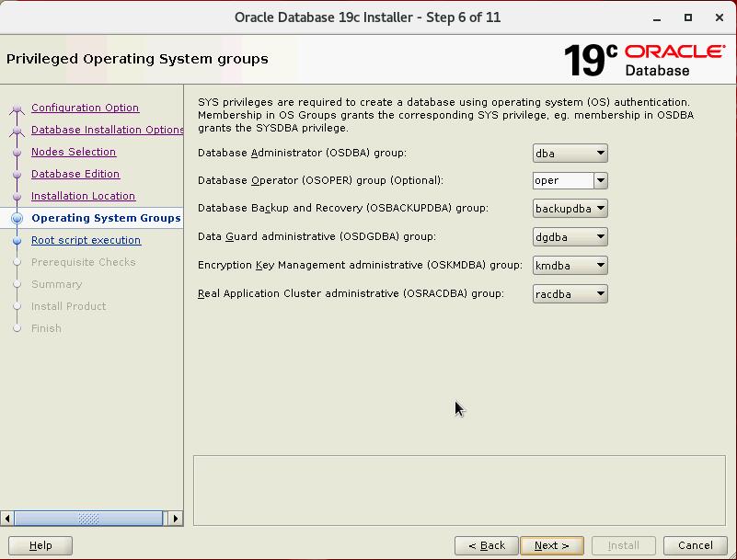737x560 pixels.
Task: Select the Operating System Groups step
Action: (x=106, y=218)
